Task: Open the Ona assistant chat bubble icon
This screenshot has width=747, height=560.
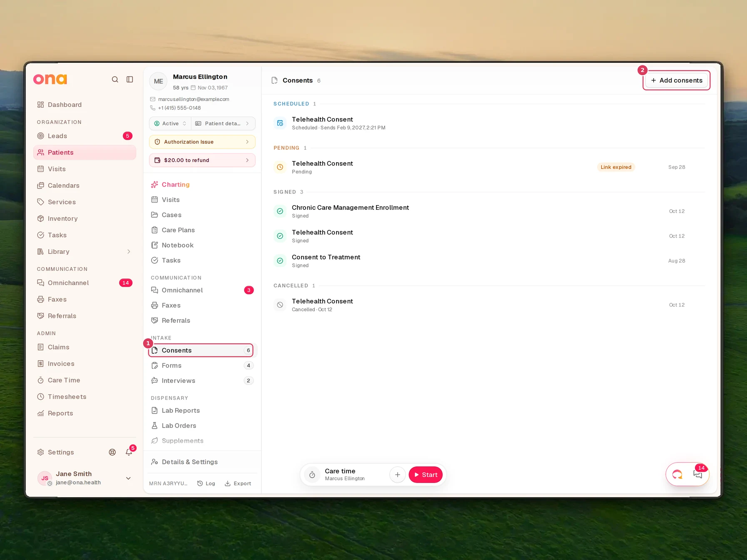Action: pyautogui.click(x=677, y=474)
